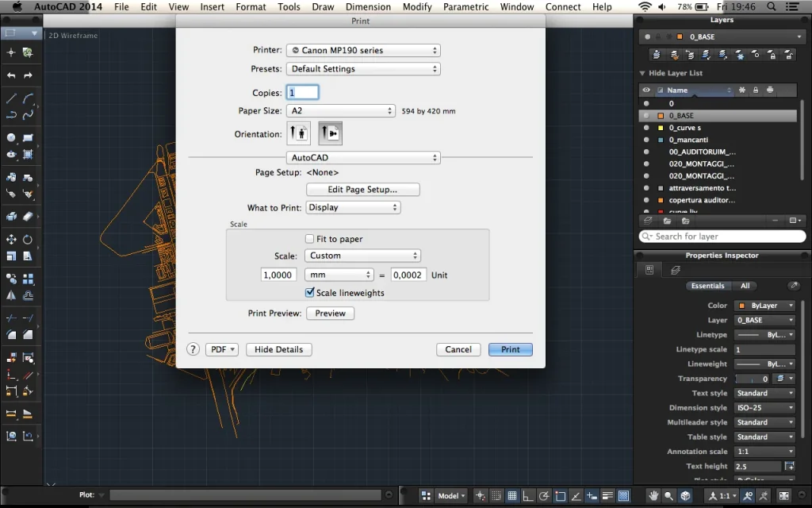The image size is (812, 508).
Task: Activate the Pan hand tool in status bar
Action: click(653, 495)
